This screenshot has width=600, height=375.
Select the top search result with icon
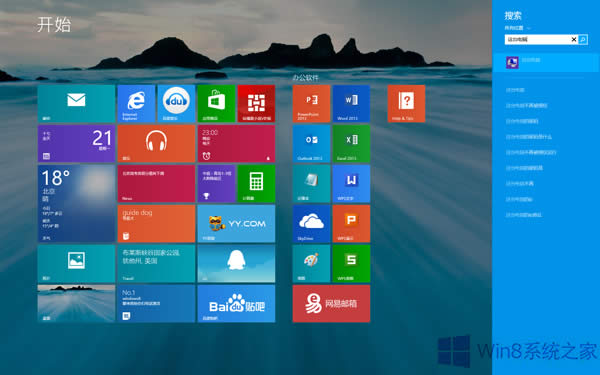546,62
